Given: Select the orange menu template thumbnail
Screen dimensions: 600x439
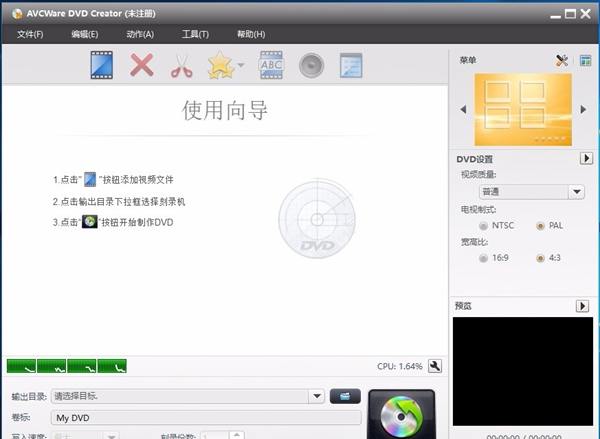Looking at the screenshot, I should click(523, 109).
